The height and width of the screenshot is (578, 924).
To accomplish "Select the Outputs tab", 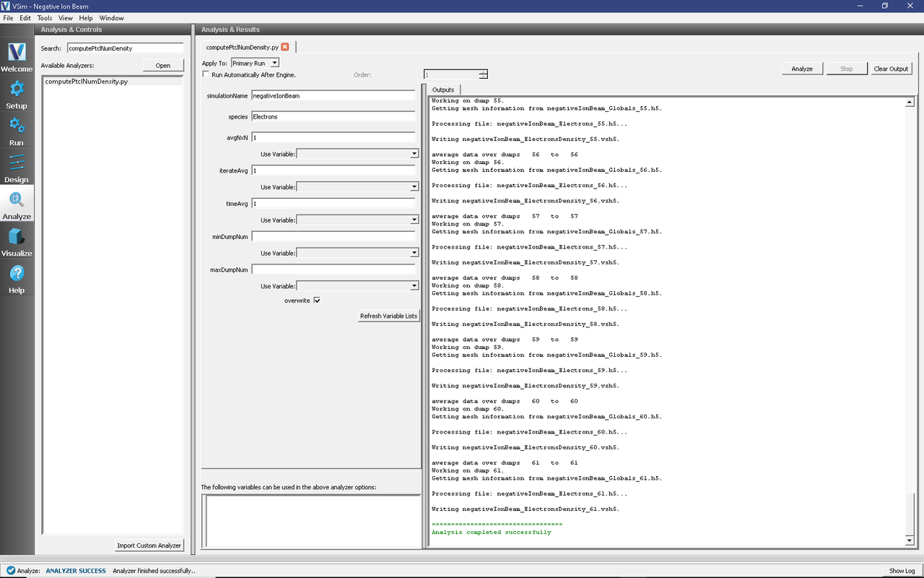I will [x=443, y=90].
